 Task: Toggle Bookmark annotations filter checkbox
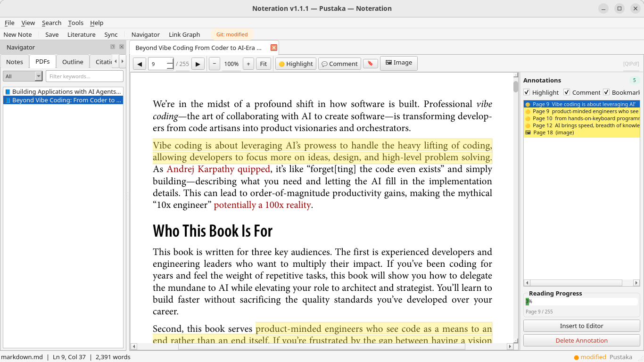point(606,92)
